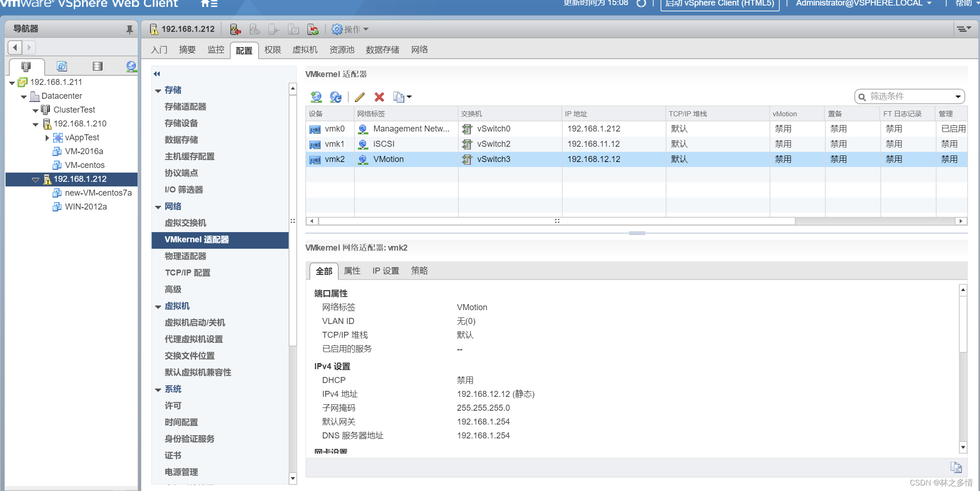Open filter dropdown arrow in 筛选条件 box
This screenshot has width=980, height=491.
[x=958, y=96]
